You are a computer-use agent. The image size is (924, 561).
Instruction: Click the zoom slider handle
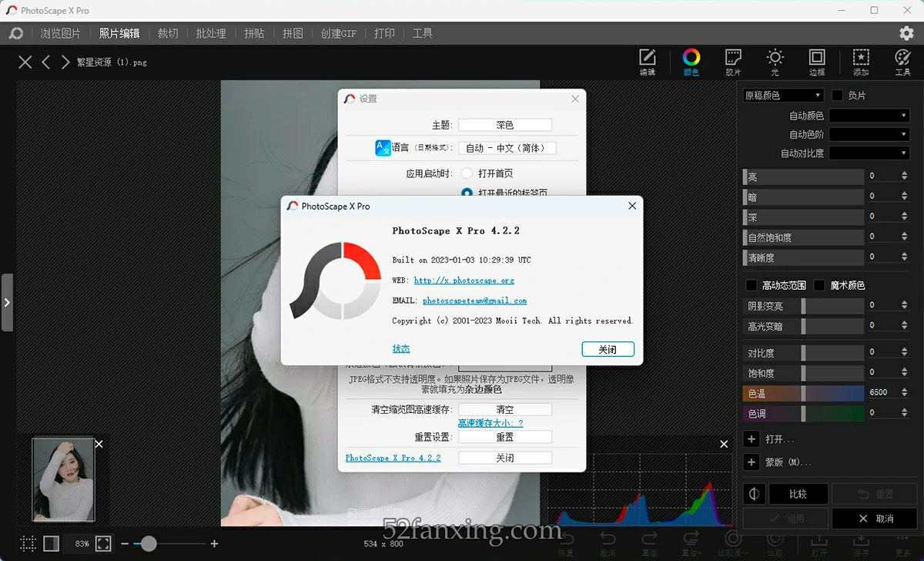click(x=149, y=544)
